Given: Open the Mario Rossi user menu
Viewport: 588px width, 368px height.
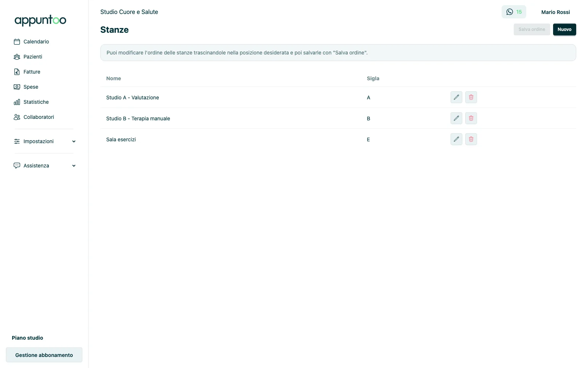Looking at the screenshot, I should [x=556, y=12].
